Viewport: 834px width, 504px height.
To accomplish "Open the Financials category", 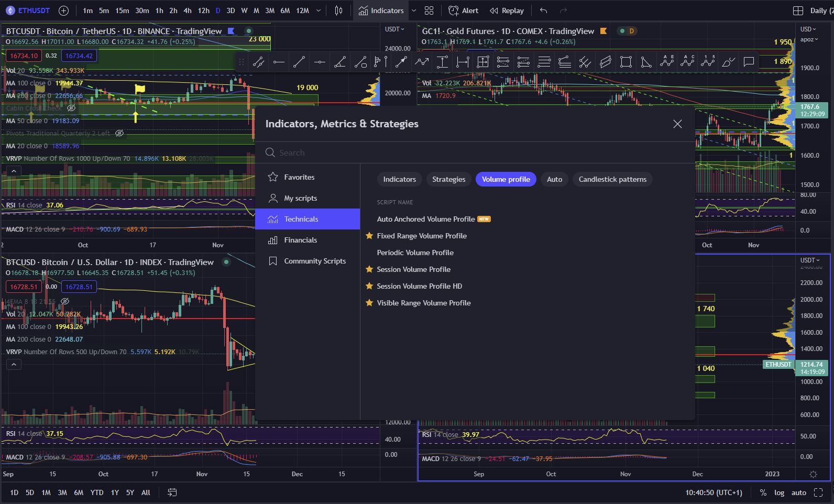I will point(308,240).
